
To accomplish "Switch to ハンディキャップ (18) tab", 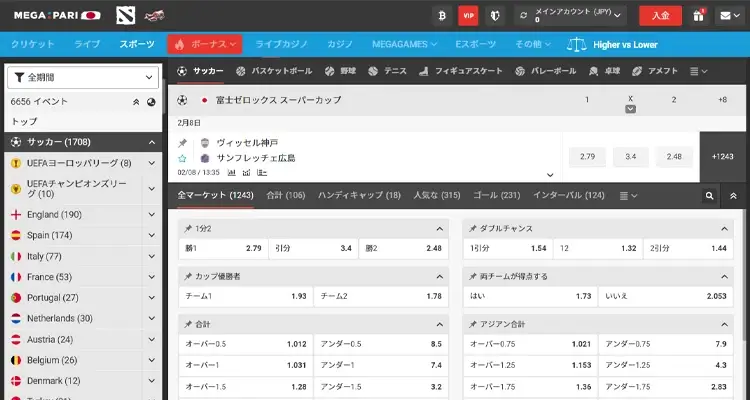I will 359,195.
